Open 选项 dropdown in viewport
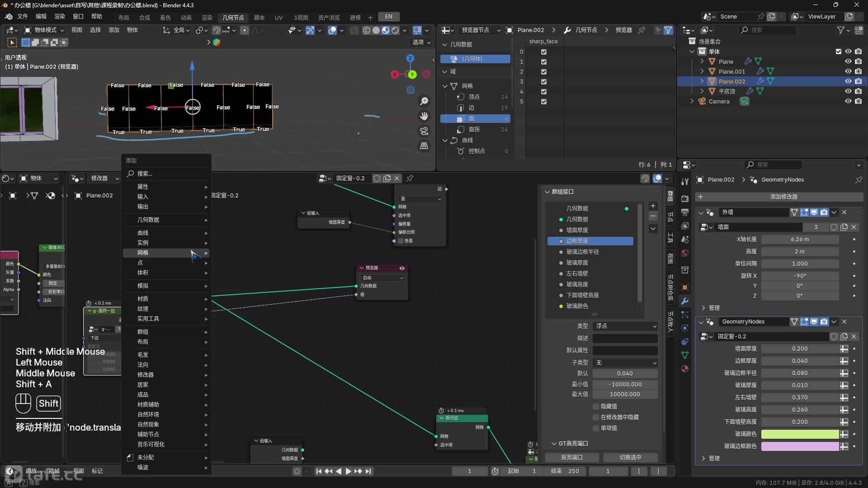The height and width of the screenshot is (488, 868). tap(421, 42)
